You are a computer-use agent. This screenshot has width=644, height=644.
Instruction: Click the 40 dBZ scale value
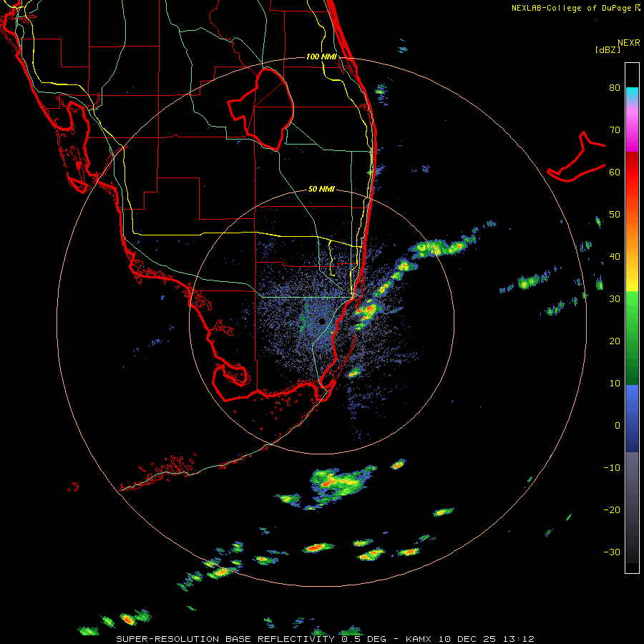coord(615,257)
